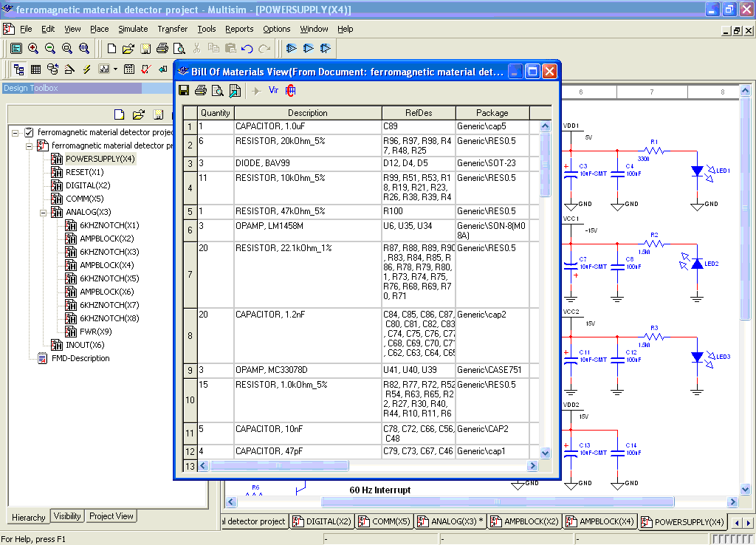Click Zoom In magnifier in main toolbar
This screenshot has height=545, width=756.
tap(33, 49)
